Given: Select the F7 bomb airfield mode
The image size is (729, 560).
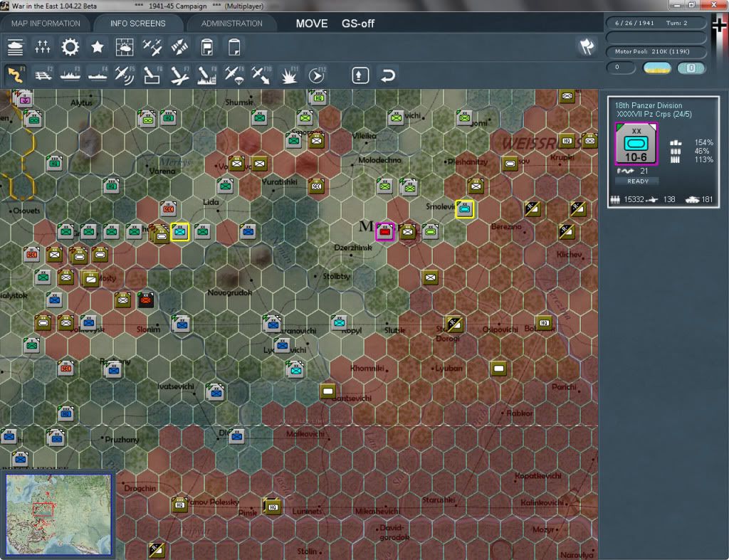Looking at the screenshot, I should (x=179, y=75).
